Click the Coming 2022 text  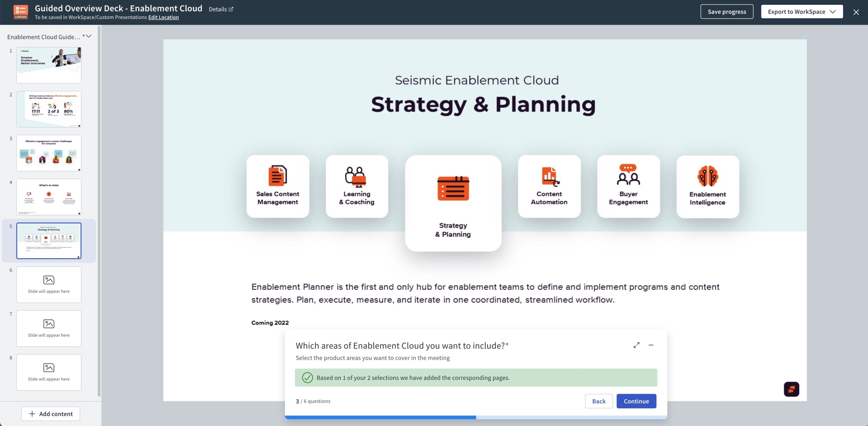270,323
